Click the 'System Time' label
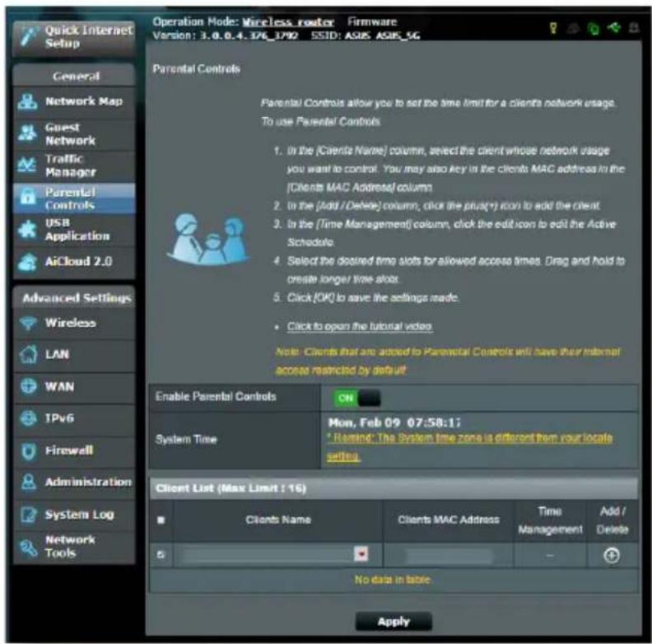Viewport: 652px width, 644px height. pyautogui.click(x=186, y=440)
